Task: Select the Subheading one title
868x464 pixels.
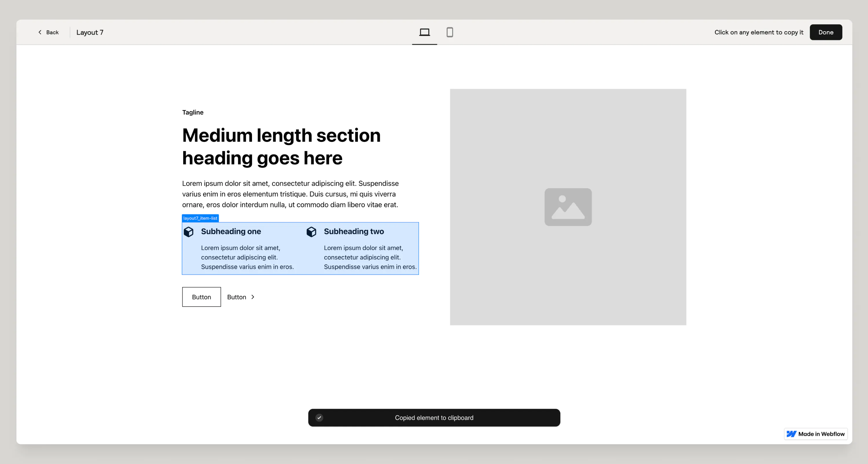Action: [x=231, y=231]
